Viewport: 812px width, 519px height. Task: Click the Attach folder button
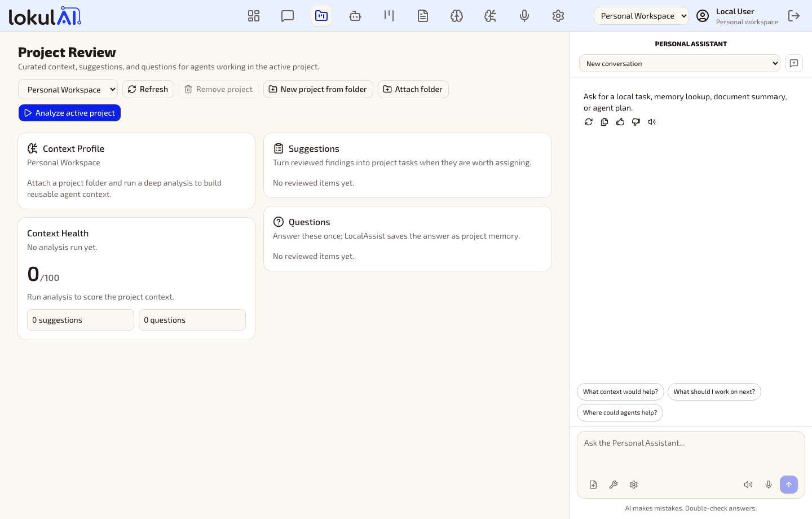[x=413, y=89]
